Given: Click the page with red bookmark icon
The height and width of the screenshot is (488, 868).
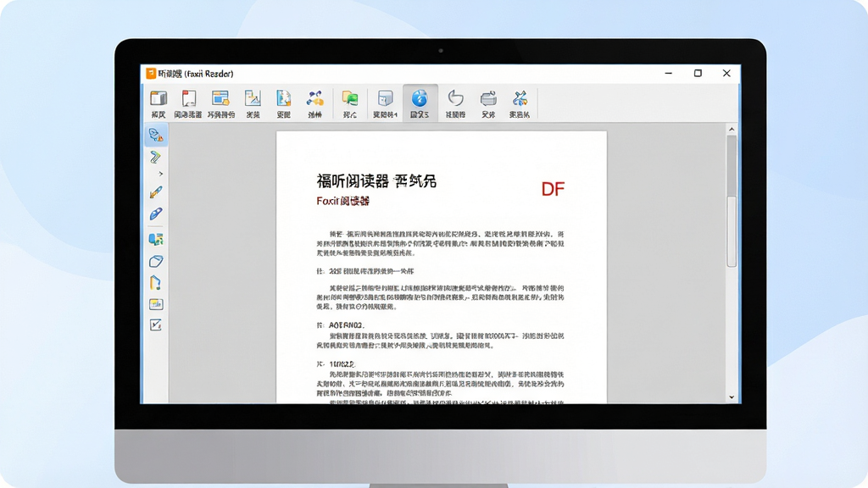Looking at the screenshot, I should coord(189,98).
